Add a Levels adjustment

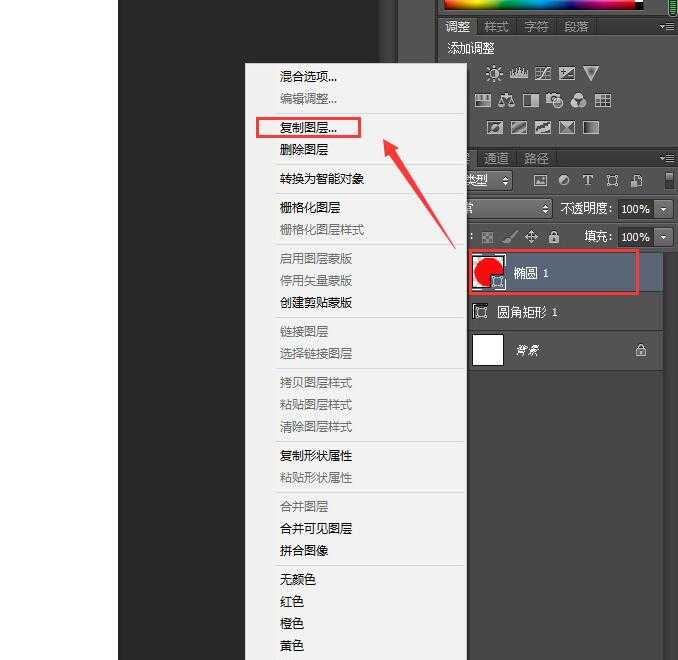pyautogui.click(x=518, y=74)
